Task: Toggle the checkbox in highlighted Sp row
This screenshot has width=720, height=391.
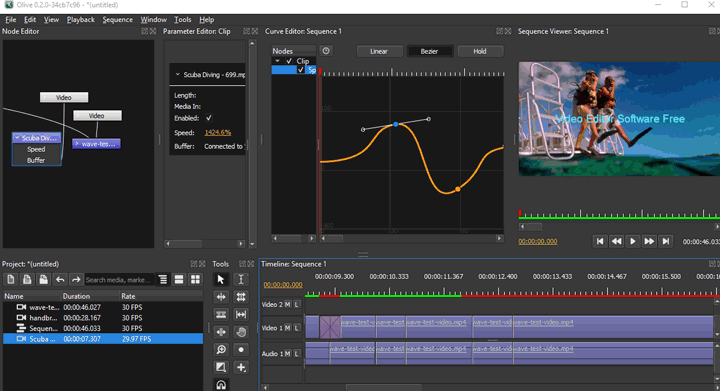Action: (300, 70)
